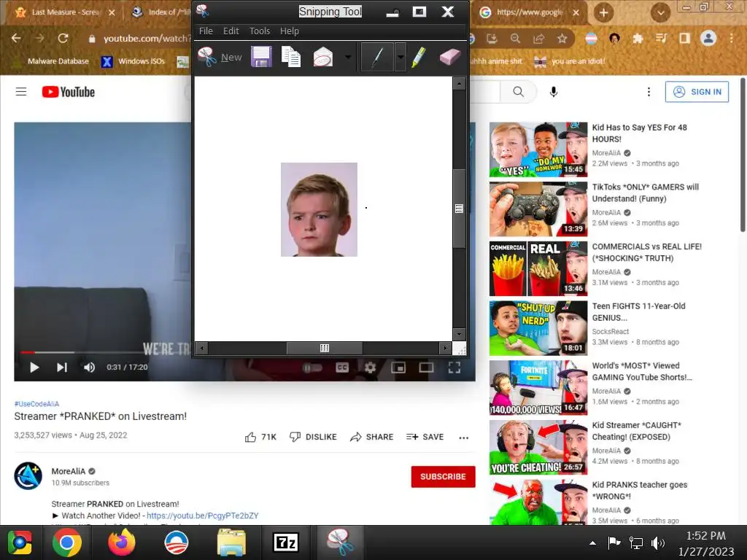Click the Snipping Tool vertical scrollbar thumb

[x=459, y=209]
